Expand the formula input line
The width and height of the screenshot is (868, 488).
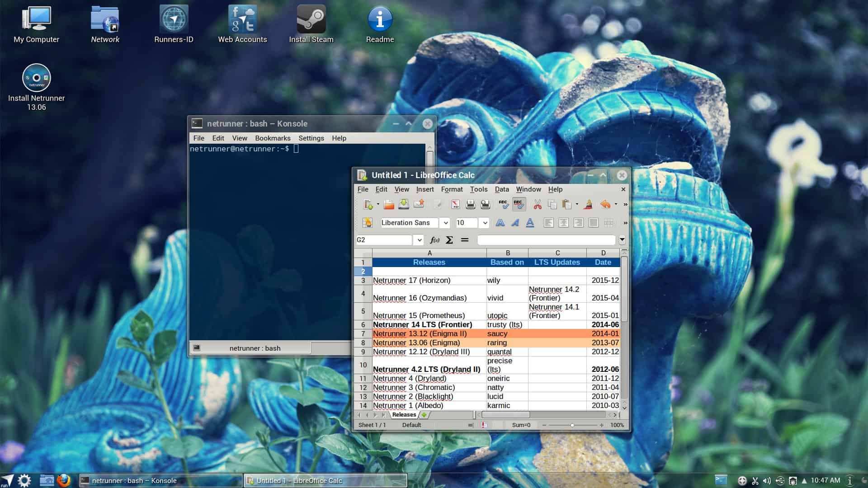[x=622, y=240]
